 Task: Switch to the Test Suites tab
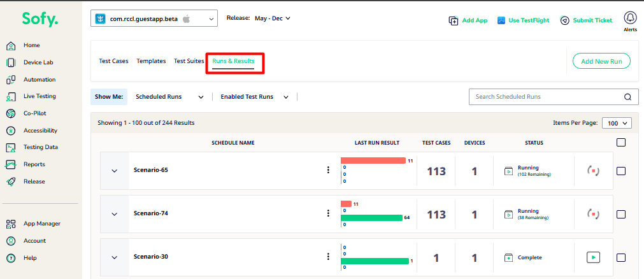189,61
